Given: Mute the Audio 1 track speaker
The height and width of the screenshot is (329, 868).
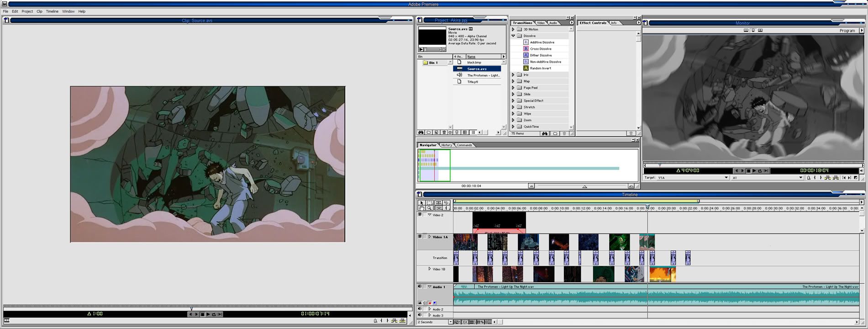Looking at the screenshot, I should [x=420, y=287].
